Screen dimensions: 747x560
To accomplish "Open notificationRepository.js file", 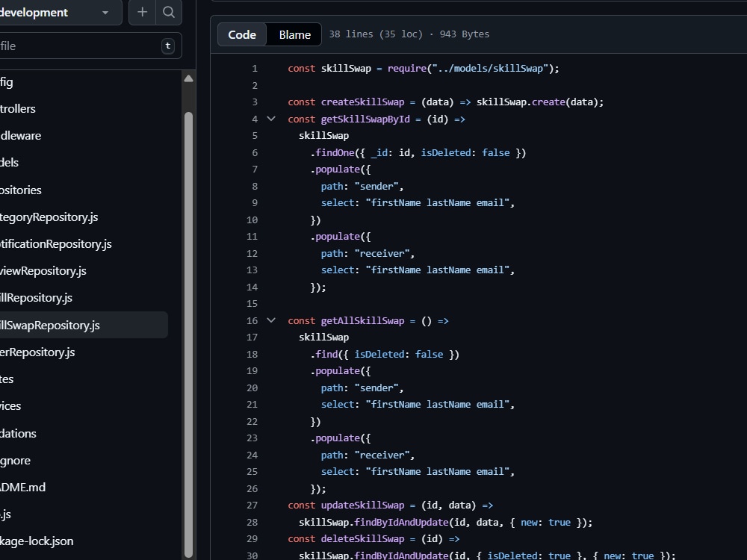I will 56,244.
